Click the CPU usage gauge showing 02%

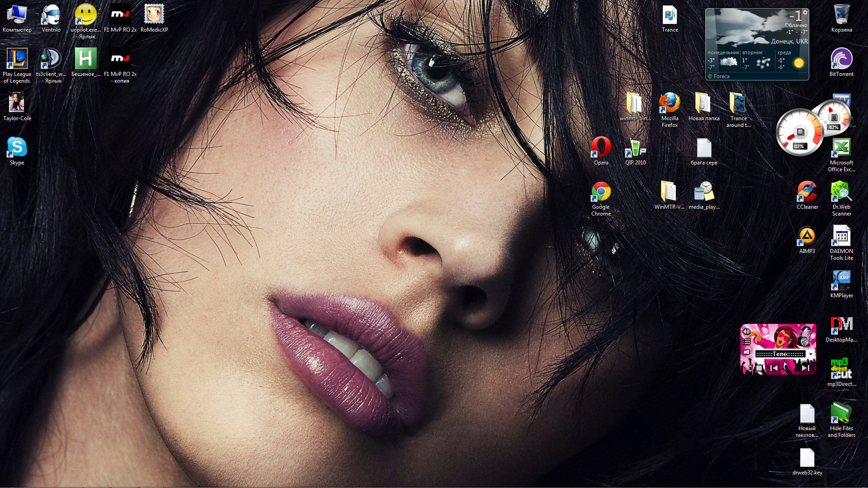coord(799,132)
